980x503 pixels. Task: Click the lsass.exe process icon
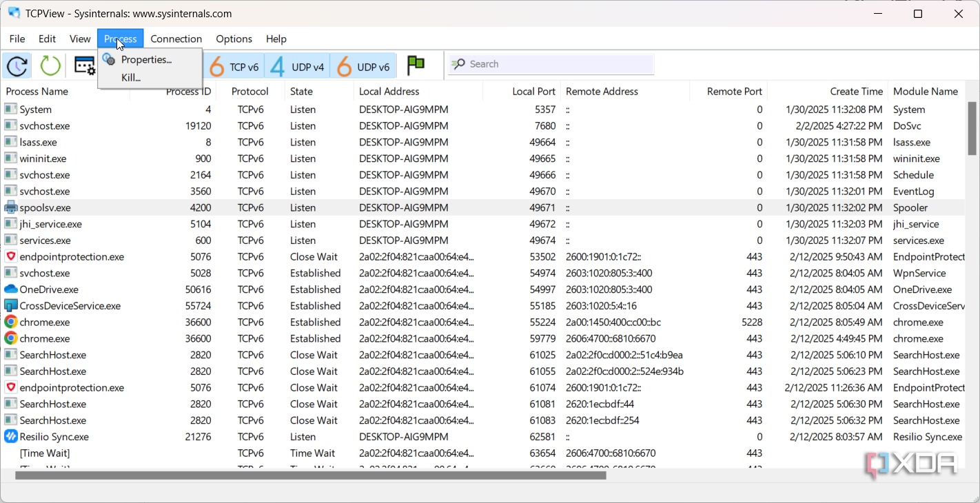pyautogui.click(x=10, y=142)
